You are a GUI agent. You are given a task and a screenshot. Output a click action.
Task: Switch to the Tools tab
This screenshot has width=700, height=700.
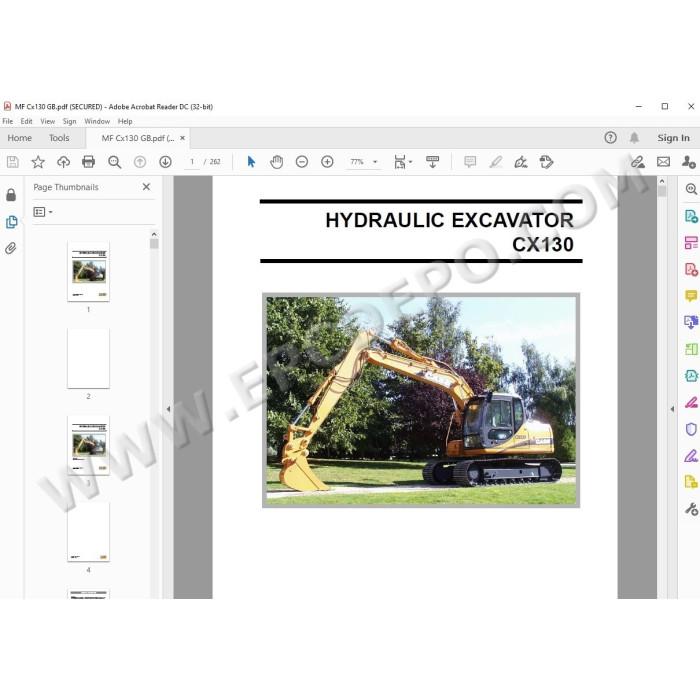coord(59,138)
